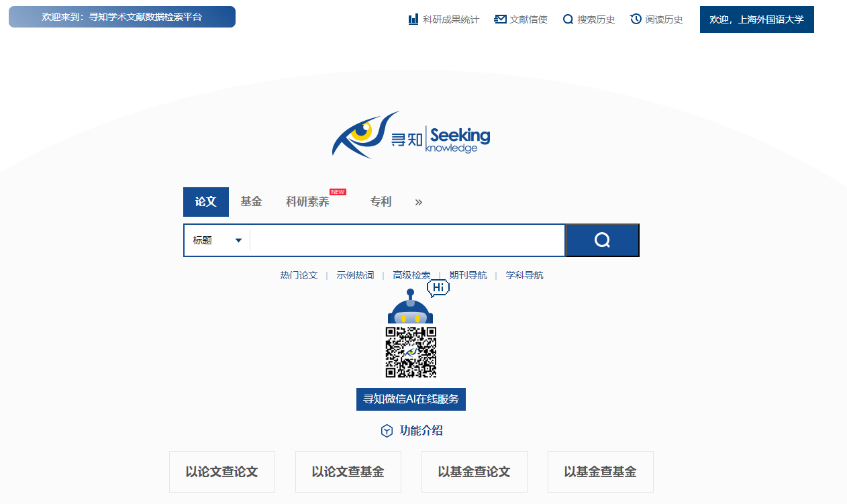Click the WeChat QR code image
This screenshot has width=847, height=504.
pyautogui.click(x=411, y=352)
